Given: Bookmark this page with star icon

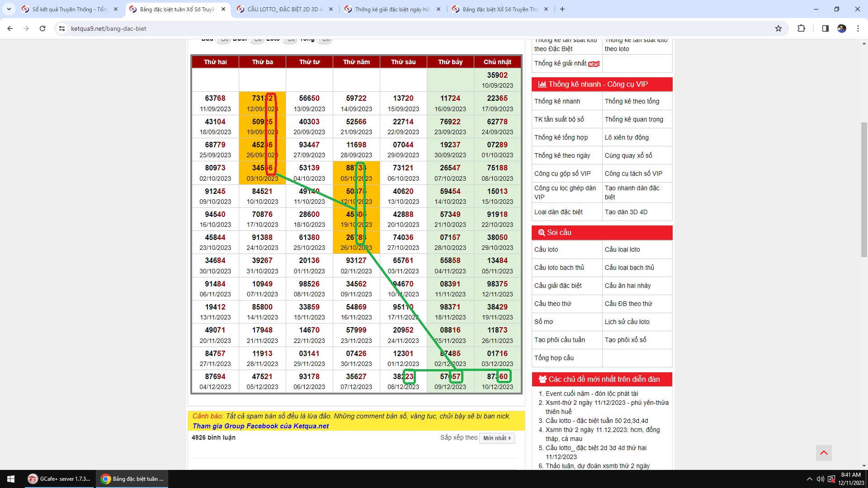Looking at the screenshot, I should (778, 28).
